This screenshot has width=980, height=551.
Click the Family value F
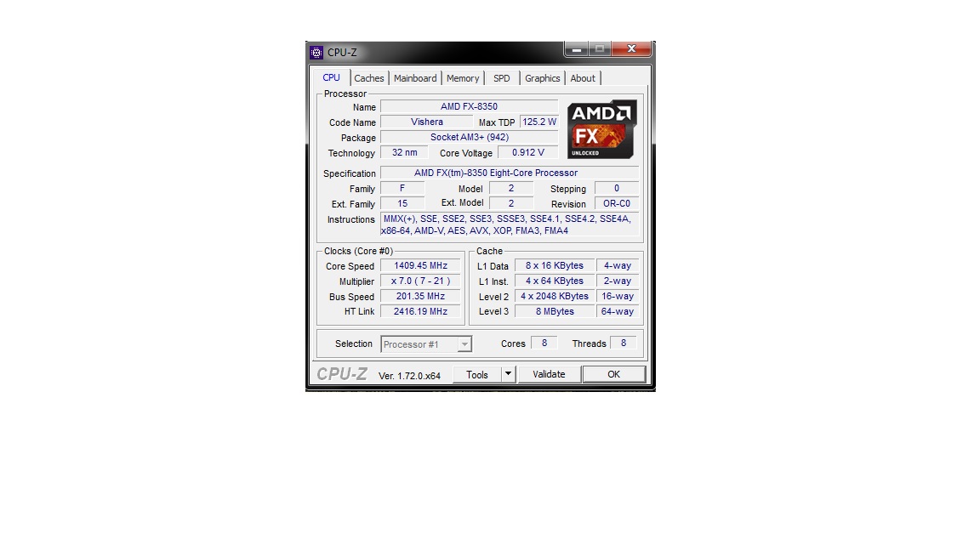point(402,188)
